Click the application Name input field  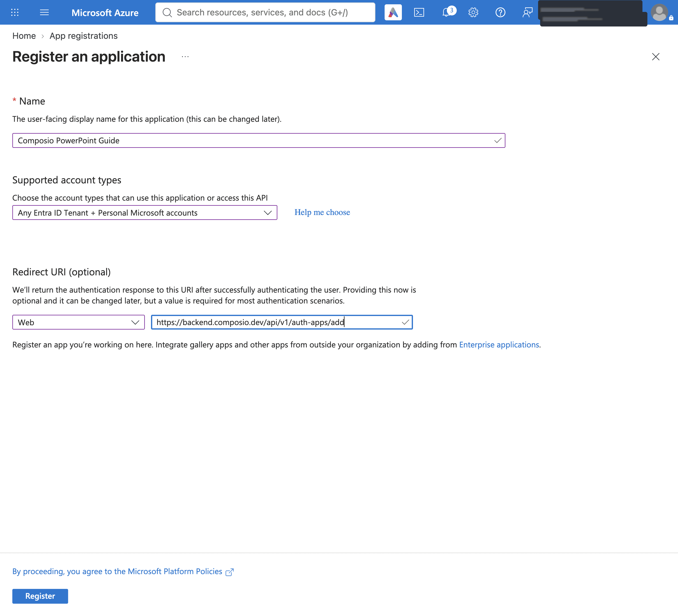point(259,140)
